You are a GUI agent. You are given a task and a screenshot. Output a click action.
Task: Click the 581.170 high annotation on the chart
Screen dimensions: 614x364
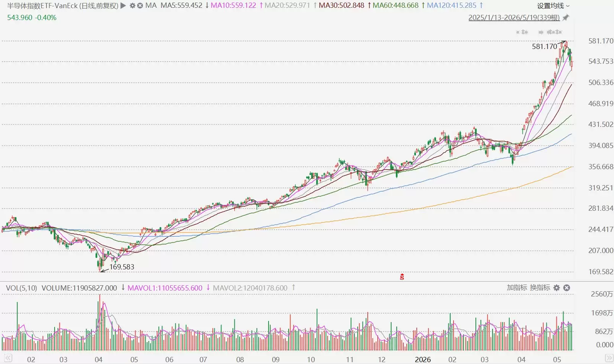(545, 46)
